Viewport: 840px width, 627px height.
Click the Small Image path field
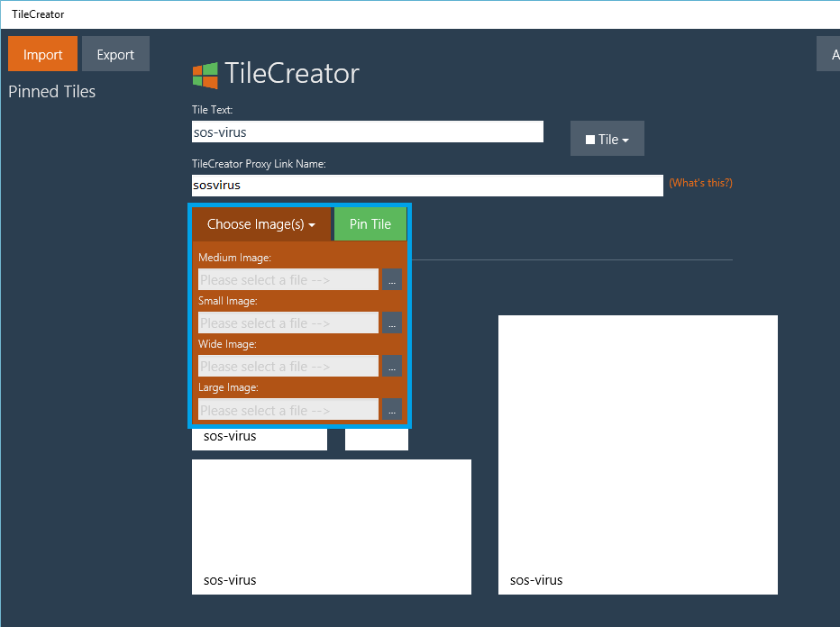coord(288,323)
